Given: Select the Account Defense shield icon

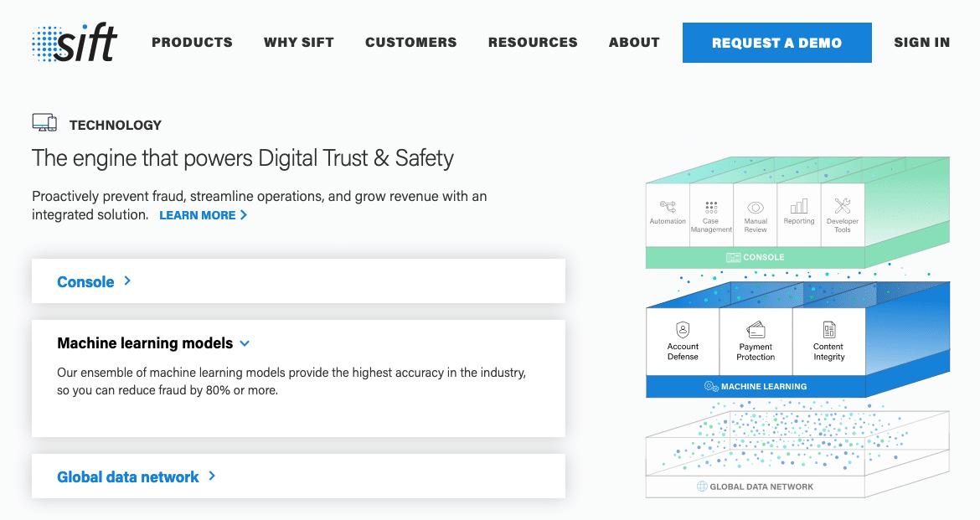Looking at the screenshot, I should click(x=683, y=330).
